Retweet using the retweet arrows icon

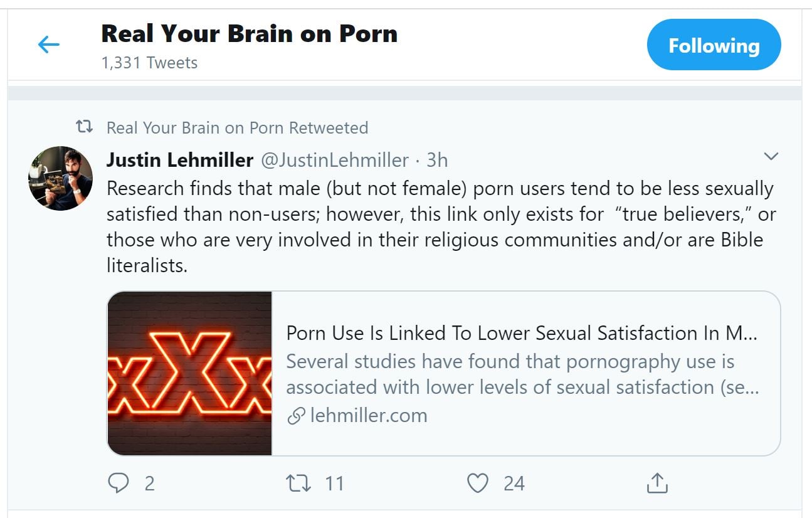298,483
